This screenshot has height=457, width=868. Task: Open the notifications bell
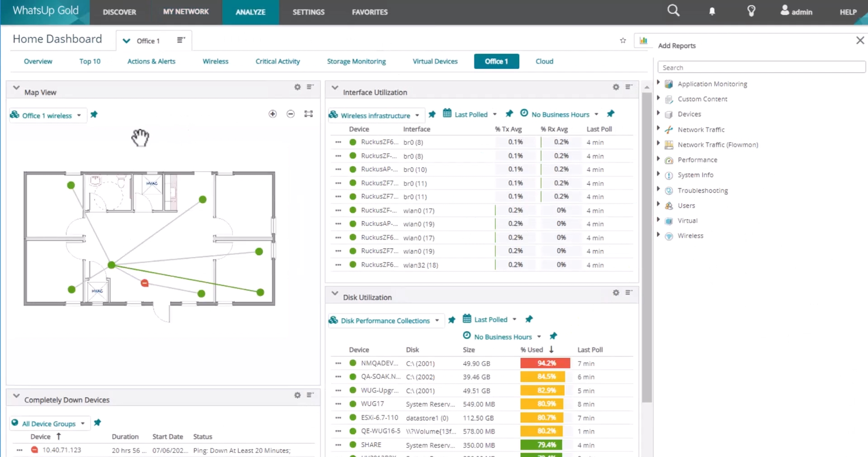point(712,12)
